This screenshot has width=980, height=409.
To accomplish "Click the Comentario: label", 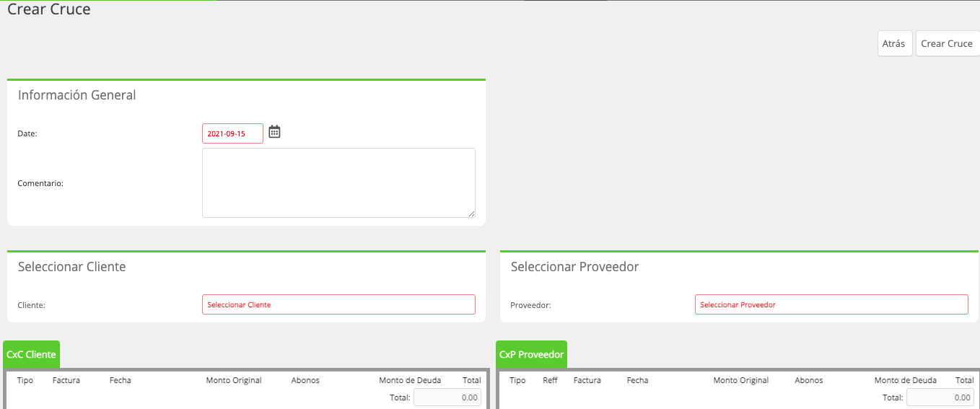I will (40, 183).
